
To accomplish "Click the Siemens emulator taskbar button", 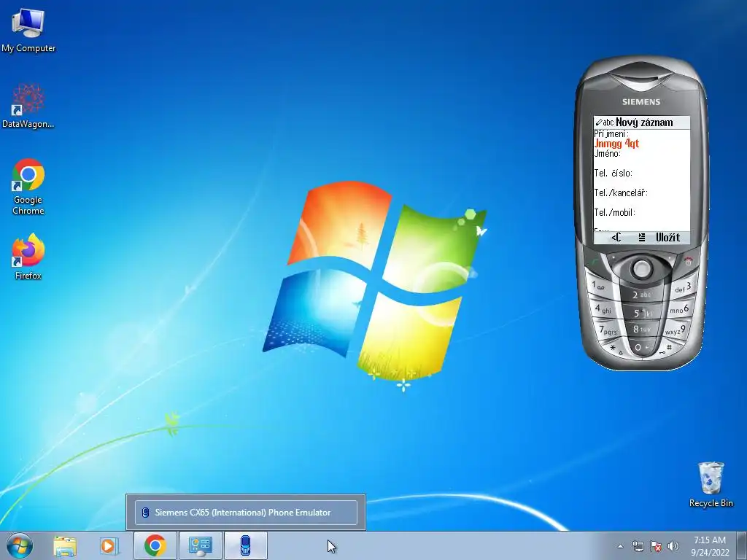I will [245, 545].
